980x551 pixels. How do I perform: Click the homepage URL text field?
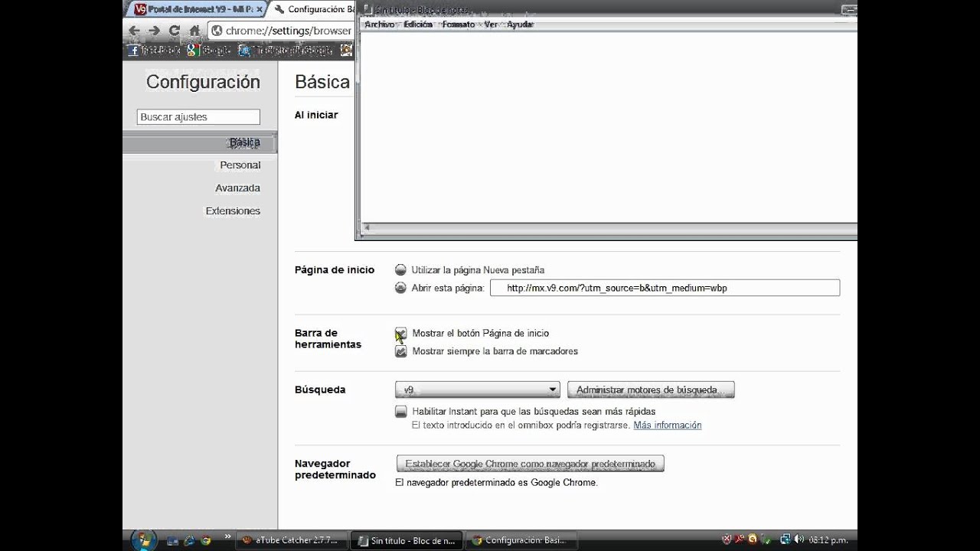coord(665,289)
